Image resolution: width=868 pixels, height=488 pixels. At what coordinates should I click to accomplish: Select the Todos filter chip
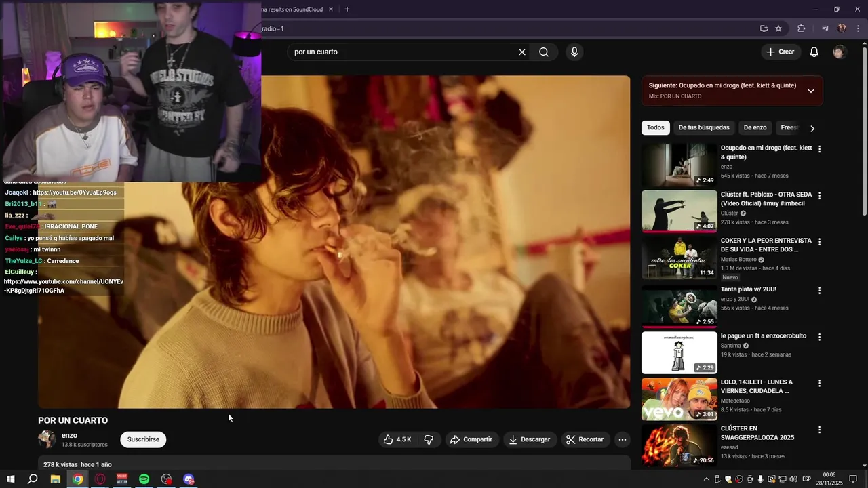coord(656,127)
